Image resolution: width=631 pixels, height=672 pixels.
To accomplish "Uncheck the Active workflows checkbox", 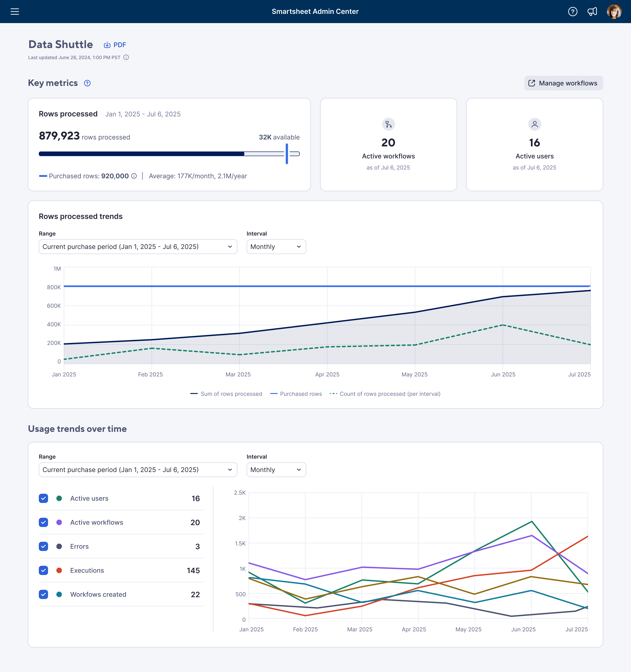I will (43, 522).
